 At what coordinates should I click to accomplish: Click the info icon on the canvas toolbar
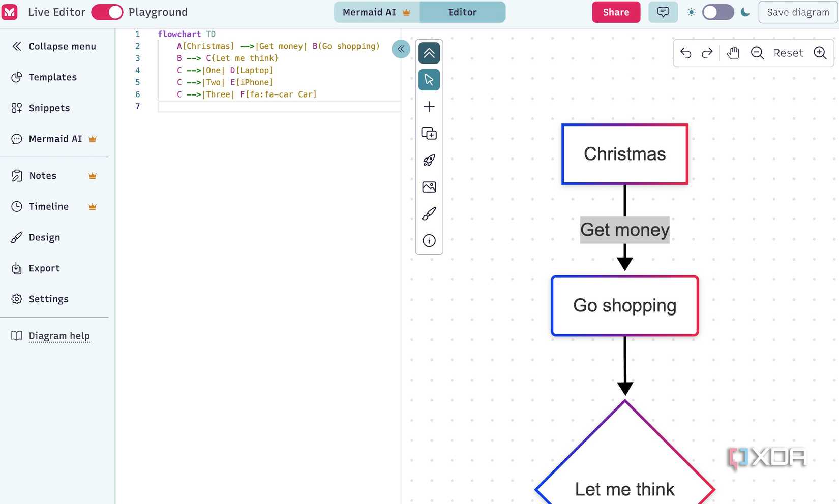pos(429,241)
